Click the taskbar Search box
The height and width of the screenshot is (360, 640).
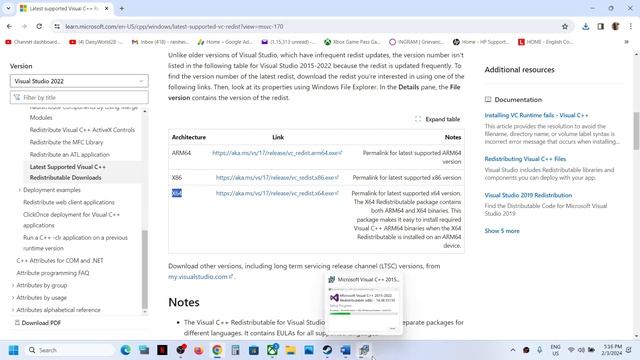click(x=69, y=350)
